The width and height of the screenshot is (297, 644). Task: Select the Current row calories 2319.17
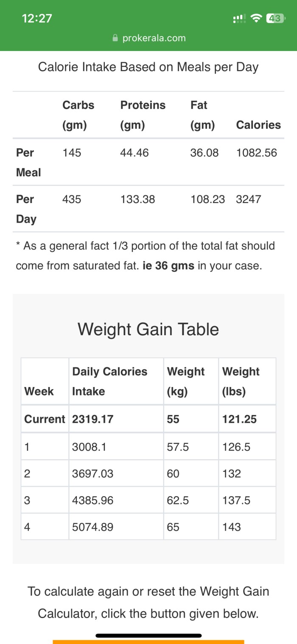[x=93, y=419]
